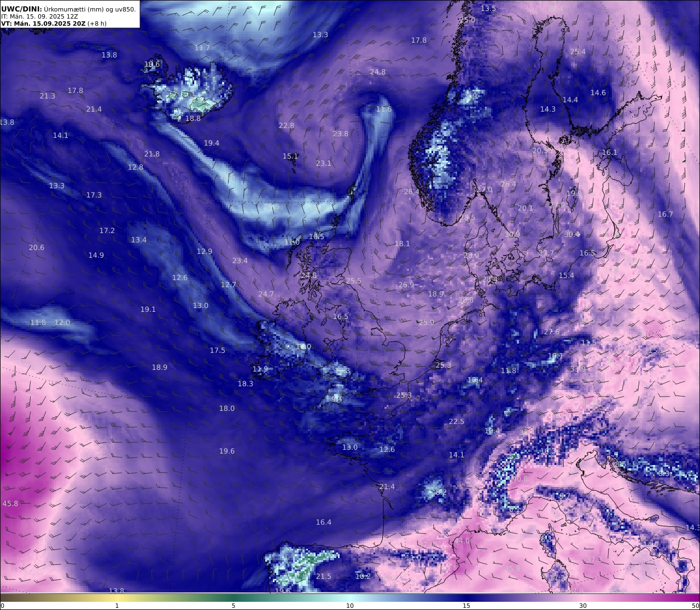This screenshot has width=700, height=610.
Task: Click the colorbar at the 30 tick label
Action: tap(583, 606)
